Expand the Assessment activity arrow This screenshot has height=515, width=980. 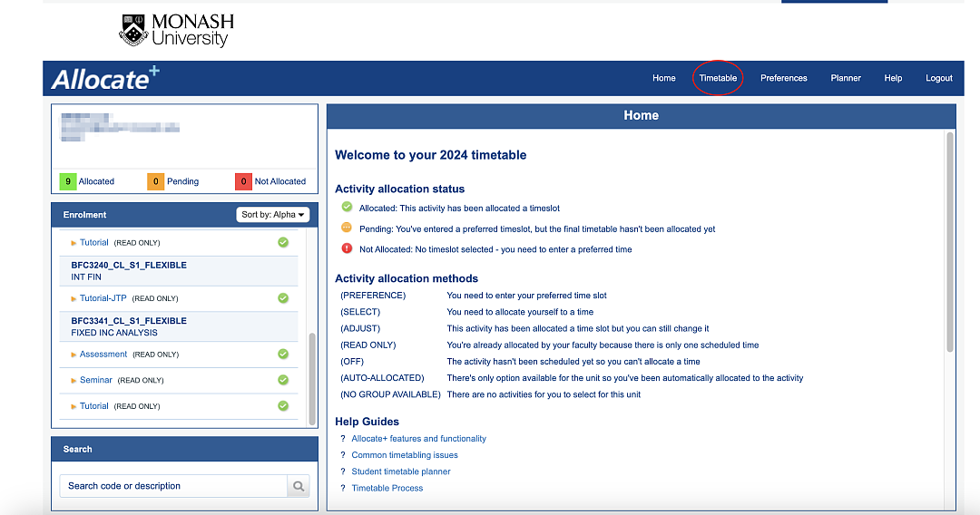point(73,355)
